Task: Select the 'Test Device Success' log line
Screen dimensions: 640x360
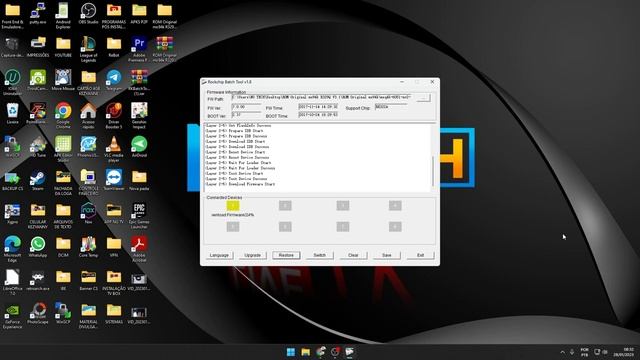Action: pos(236,179)
